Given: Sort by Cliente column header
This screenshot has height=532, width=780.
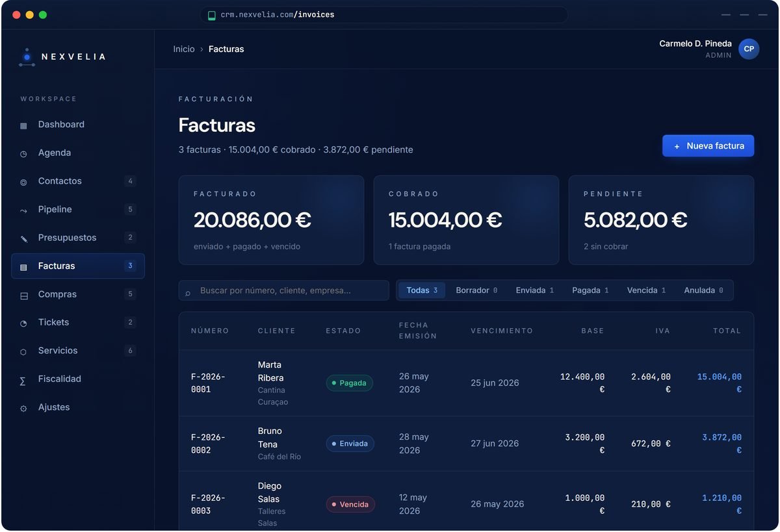Looking at the screenshot, I should click(277, 331).
